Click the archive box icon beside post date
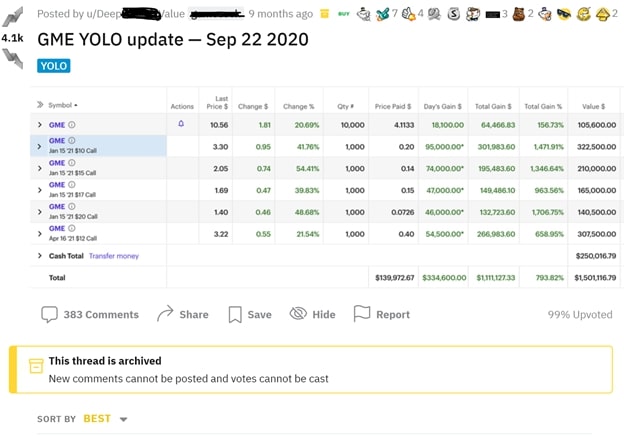624x436 pixels. (x=324, y=14)
